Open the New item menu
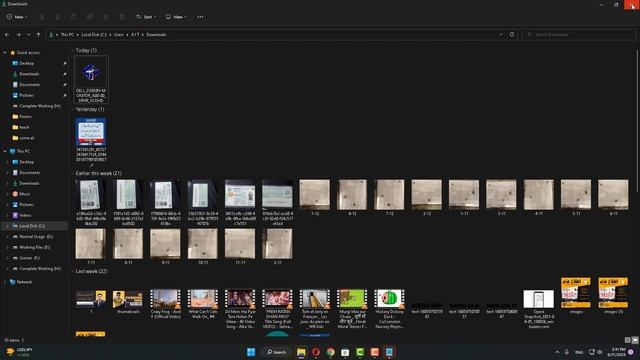The height and width of the screenshot is (360, 640). 17,17
